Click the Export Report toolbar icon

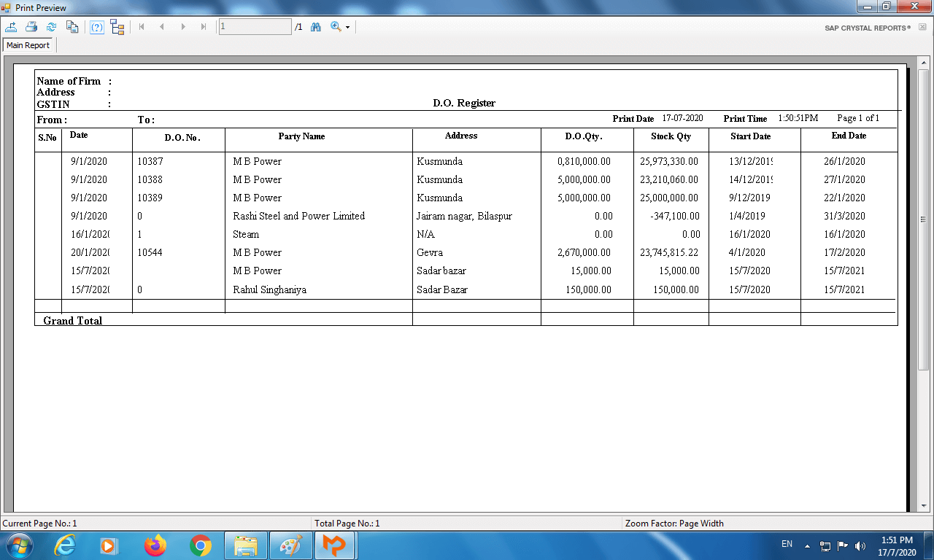pos(11,27)
